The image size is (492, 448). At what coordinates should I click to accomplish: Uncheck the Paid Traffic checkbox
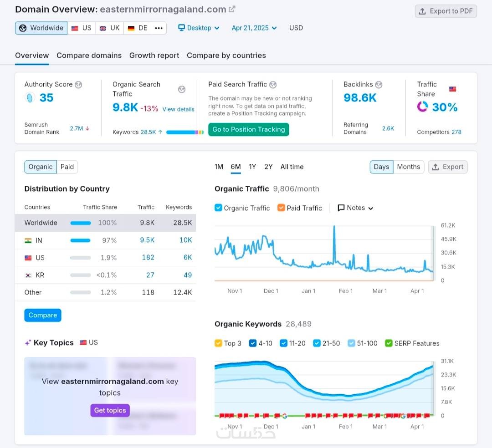(281, 208)
